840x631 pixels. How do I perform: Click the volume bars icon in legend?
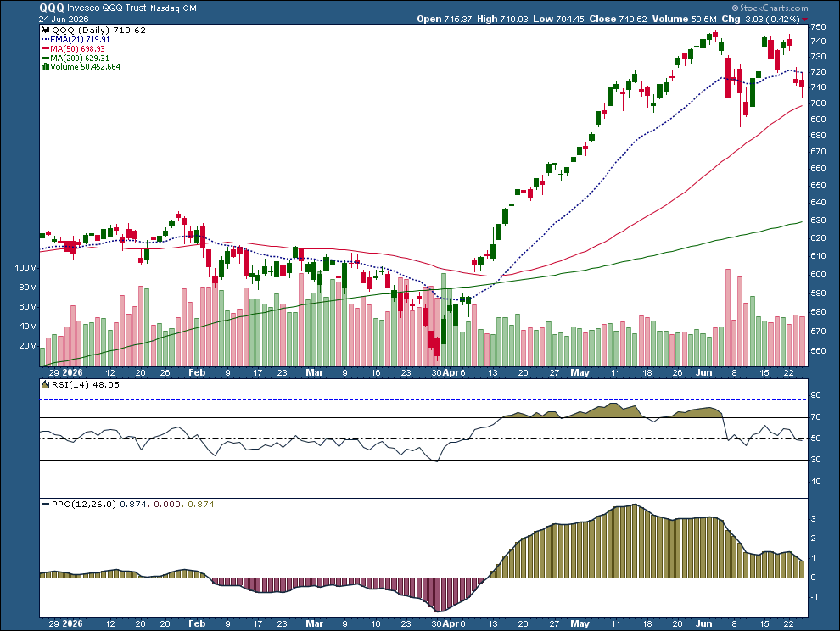[46, 67]
